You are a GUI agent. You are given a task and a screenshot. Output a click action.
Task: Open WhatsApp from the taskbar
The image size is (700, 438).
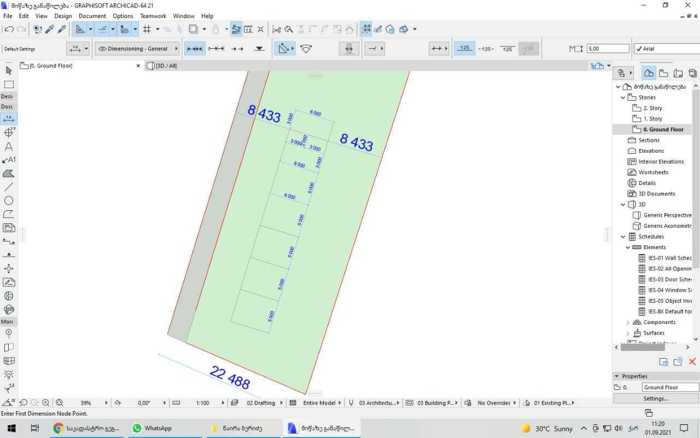(153, 428)
